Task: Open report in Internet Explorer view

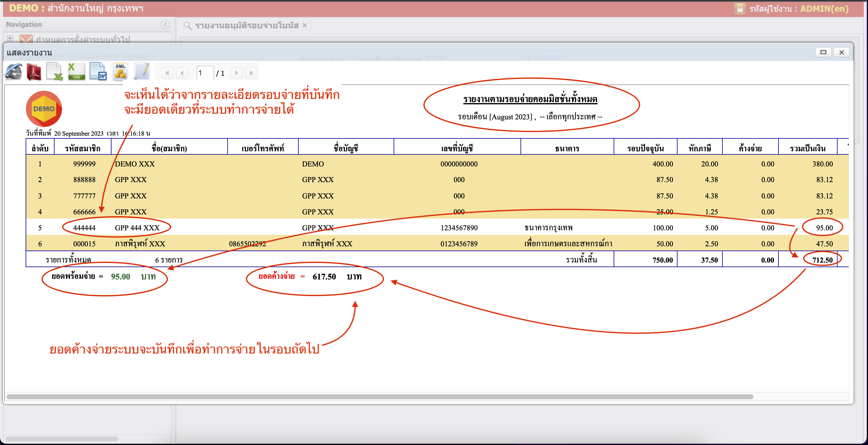Action: 14,72
